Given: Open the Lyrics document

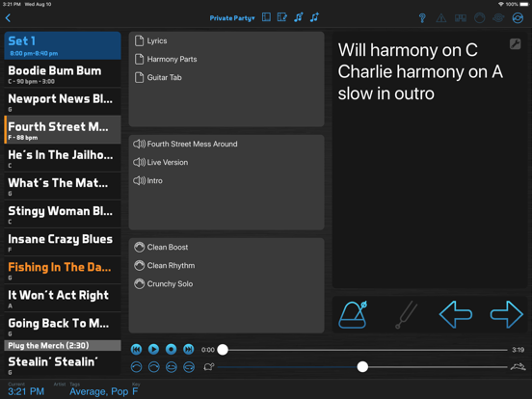Looking at the screenshot, I should tap(226, 40).
